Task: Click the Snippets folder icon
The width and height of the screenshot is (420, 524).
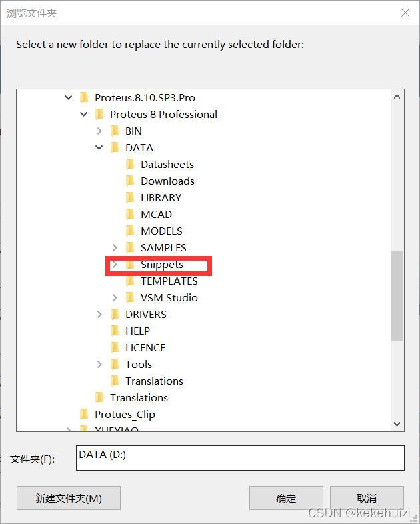Action: (130, 265)
